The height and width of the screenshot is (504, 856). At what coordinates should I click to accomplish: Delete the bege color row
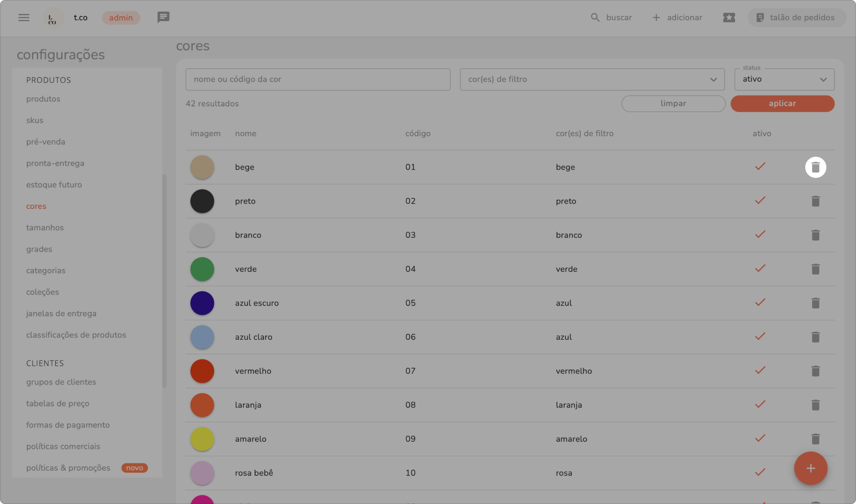pos(815,167)
